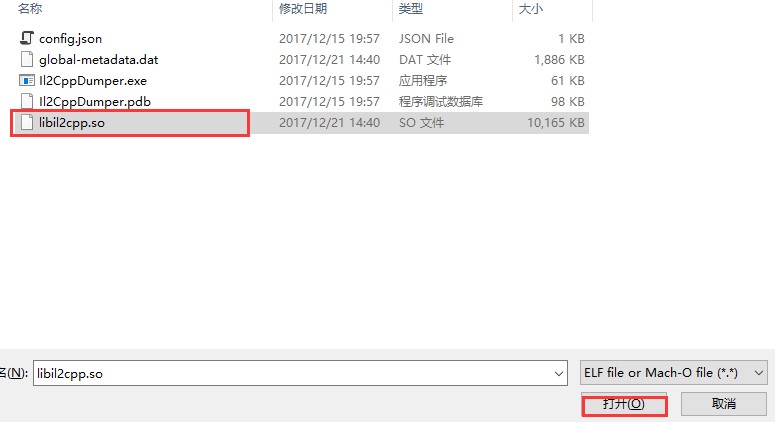Image resolution: width=775 pixels, height=422 pixels.
Task: Sort files by 名称 column header
Action: click(30, 8)
